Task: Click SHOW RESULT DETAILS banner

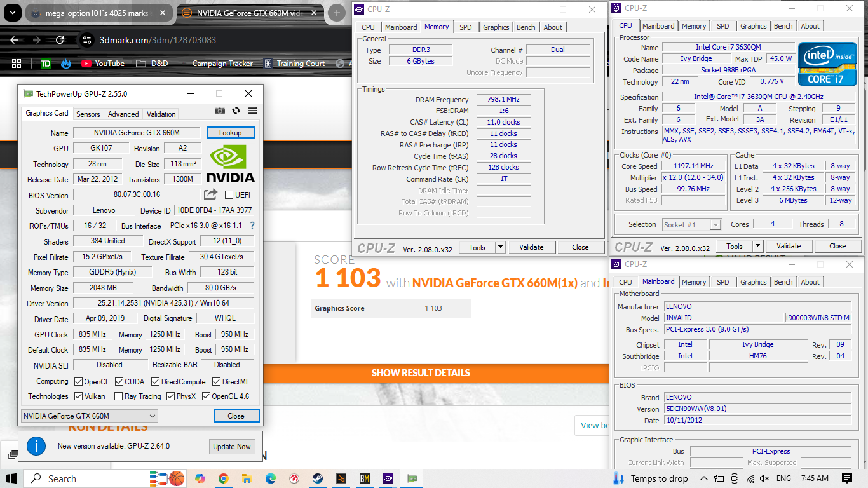Action: 421,373
